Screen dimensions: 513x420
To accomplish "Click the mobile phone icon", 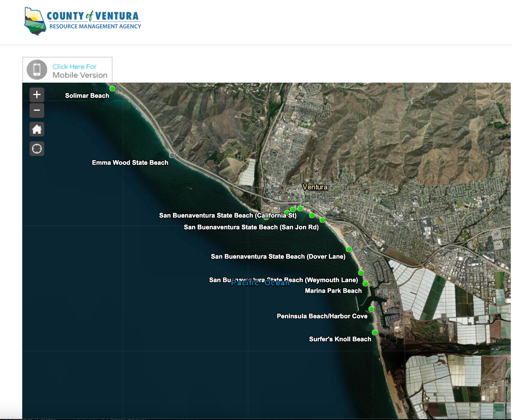I will [x=37, y=70].
